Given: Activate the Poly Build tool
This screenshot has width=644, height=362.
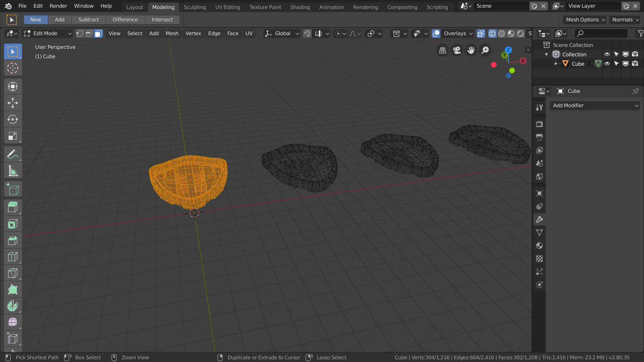Looking at the screenshot, I should pos(13,289).
